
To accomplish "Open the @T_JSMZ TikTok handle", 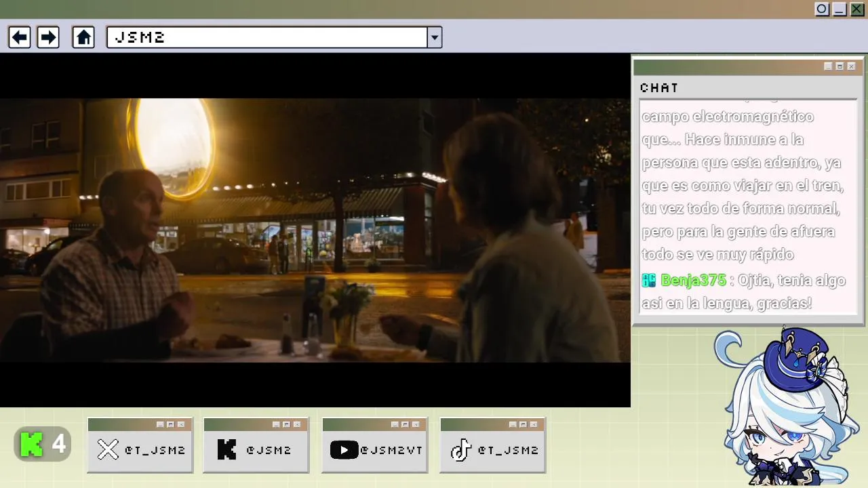I will [x=508, y=450].
